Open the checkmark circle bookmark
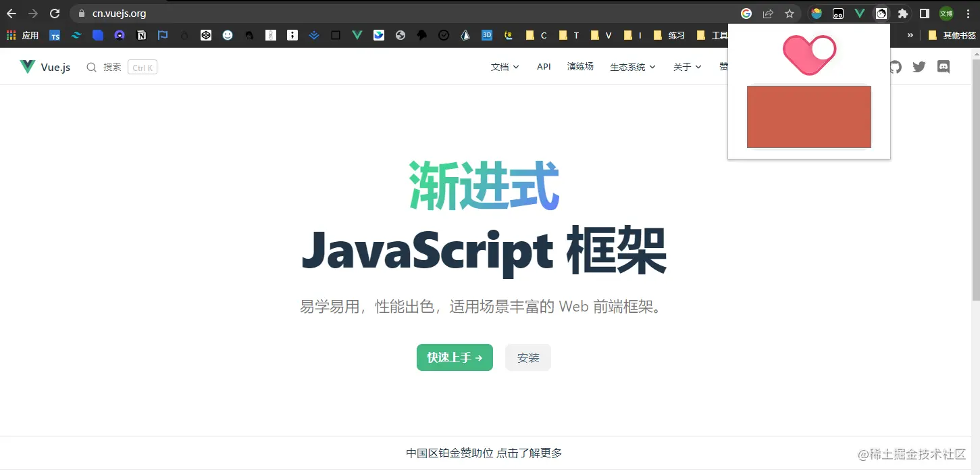980x475 pixels. tap(444, 35)
